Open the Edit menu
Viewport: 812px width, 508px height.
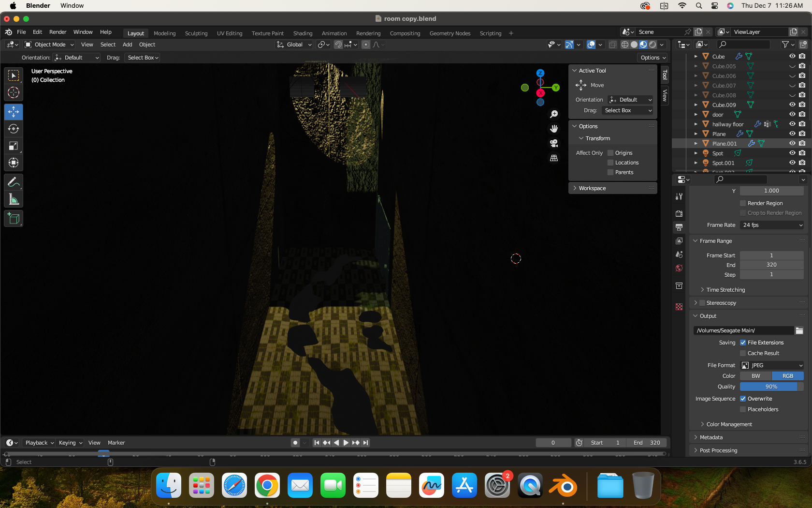pyautogui.click(x=37, y=32)
